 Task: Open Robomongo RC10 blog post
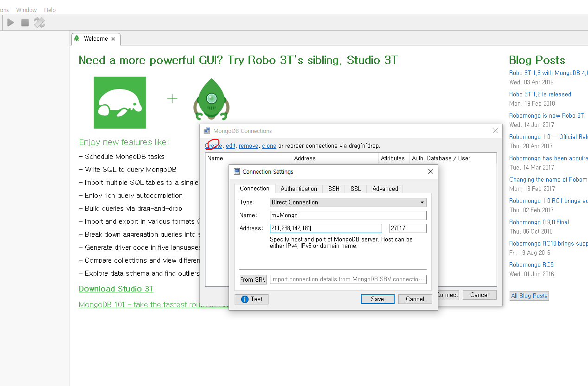(x=549, y=243)
